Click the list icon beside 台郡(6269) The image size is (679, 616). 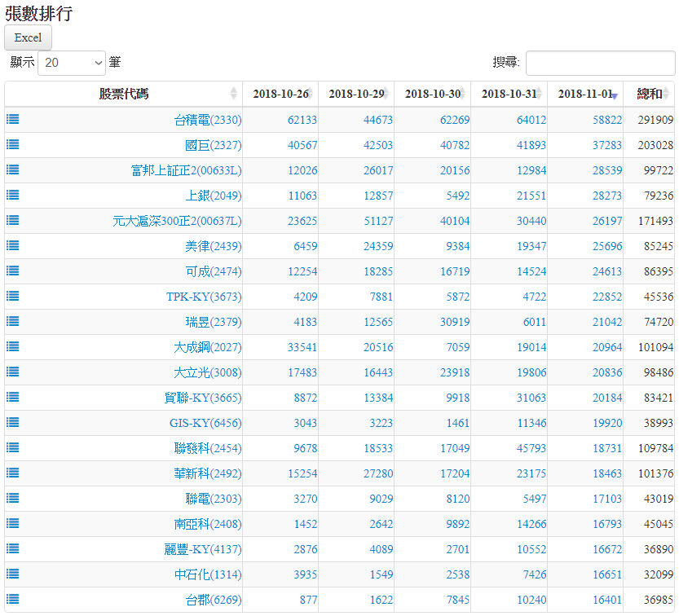pos(13,599)
